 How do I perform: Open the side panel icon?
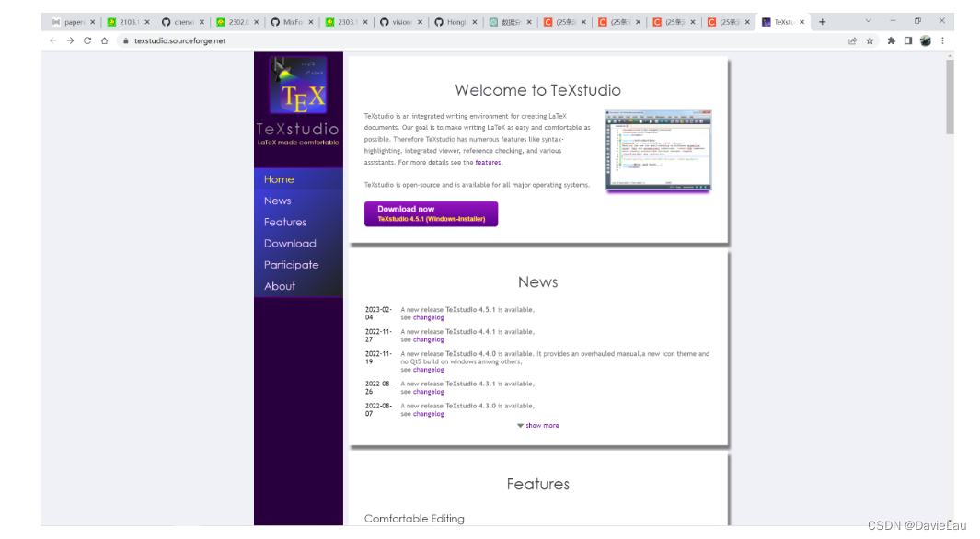point(908,40)
